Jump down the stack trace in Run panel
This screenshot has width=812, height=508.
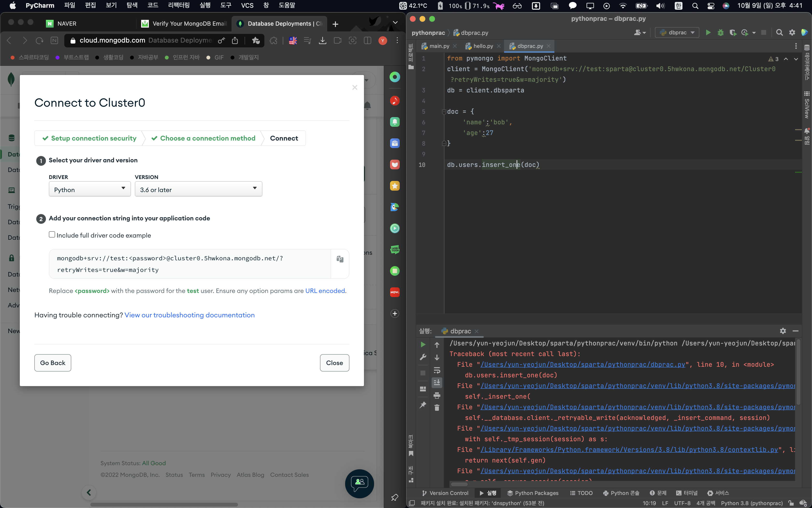[437, 358]
